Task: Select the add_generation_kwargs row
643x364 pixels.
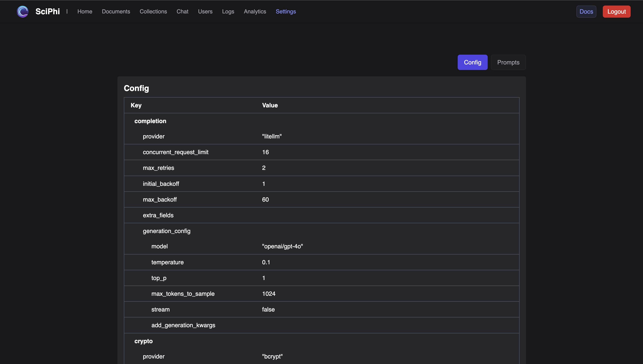Action: [x=321, y=325]
